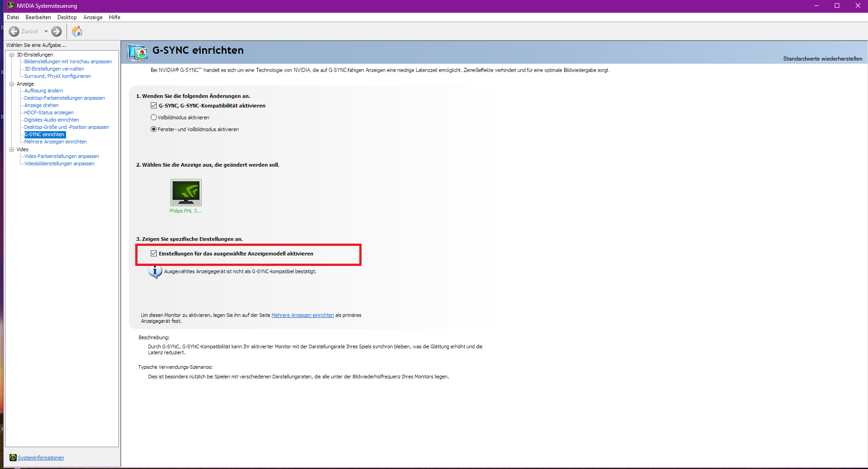
Task: Open Mehrere Anzeigen einrichten tree item
Action: point(56,142)
